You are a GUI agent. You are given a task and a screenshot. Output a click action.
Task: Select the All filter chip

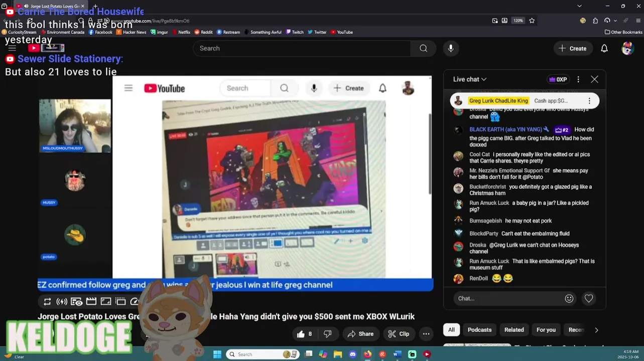[451, 329]
